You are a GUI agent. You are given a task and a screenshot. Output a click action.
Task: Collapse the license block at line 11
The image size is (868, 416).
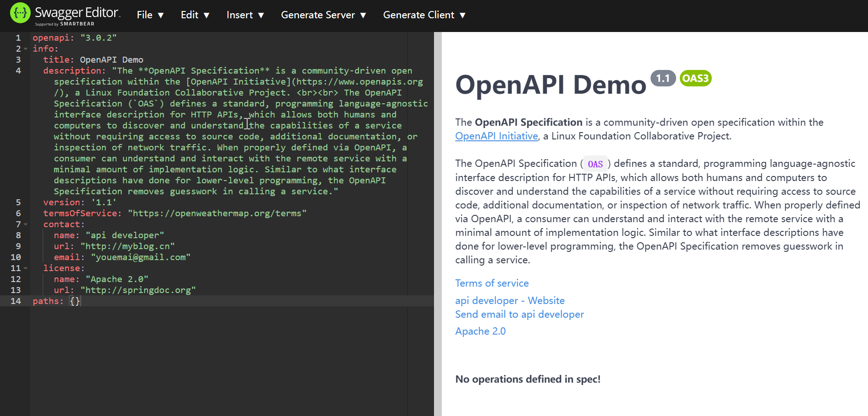pos(26,268)
